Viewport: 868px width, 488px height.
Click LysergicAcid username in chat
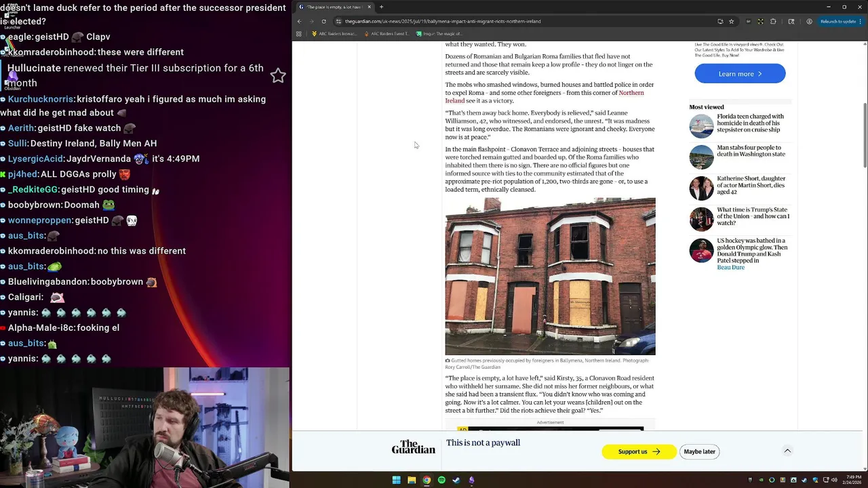click(35, 159)
